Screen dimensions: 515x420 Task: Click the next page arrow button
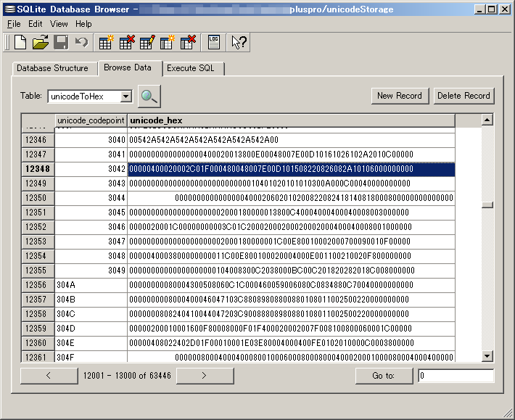click(204, 376)
